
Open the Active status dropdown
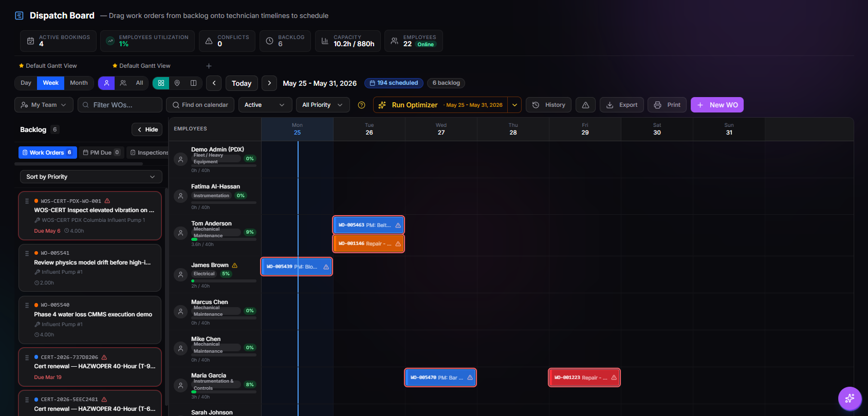click(265, 105)
